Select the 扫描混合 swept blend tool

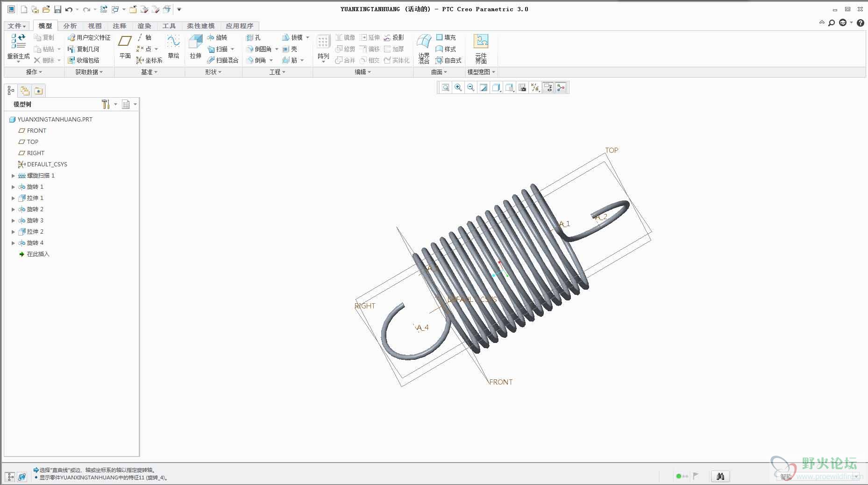coord(223,60)
